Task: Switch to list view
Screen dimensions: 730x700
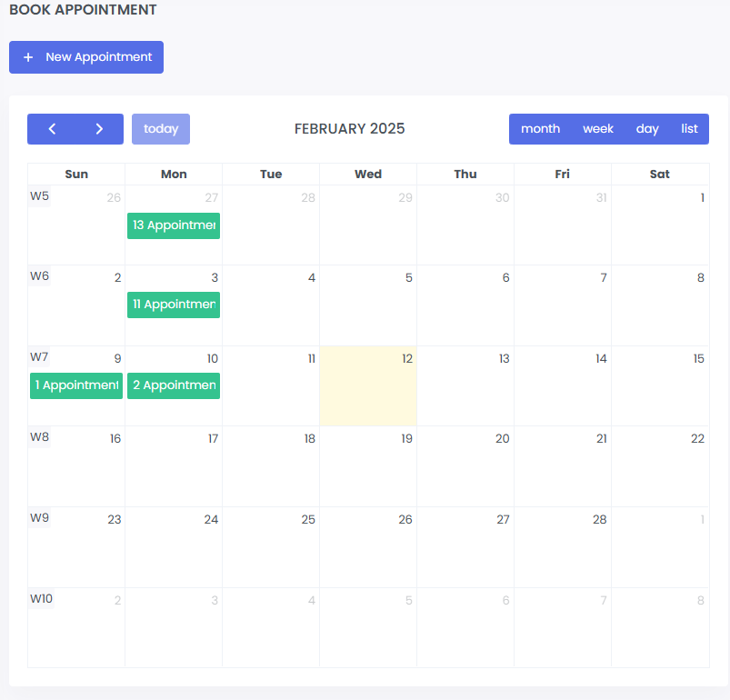Action: tap(689, 129)
